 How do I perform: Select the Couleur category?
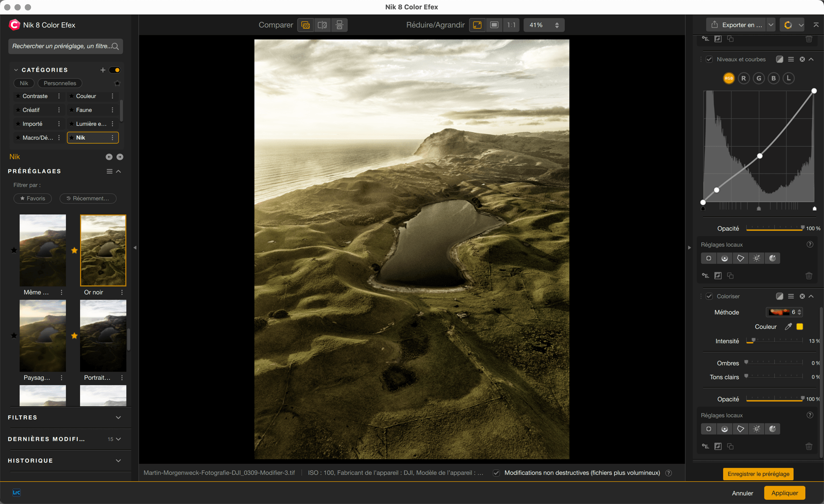pyautogui.click(x=86, y=96)
